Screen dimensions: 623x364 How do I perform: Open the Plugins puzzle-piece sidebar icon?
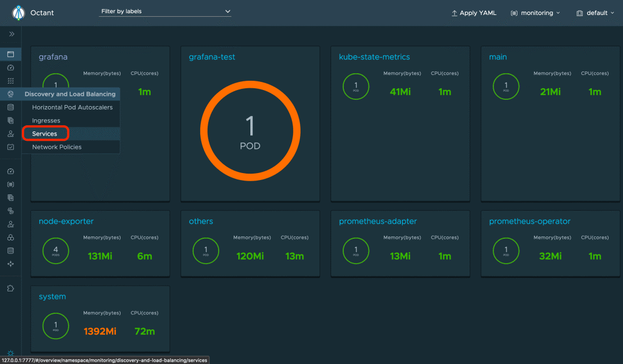click(x=11, y=288)
